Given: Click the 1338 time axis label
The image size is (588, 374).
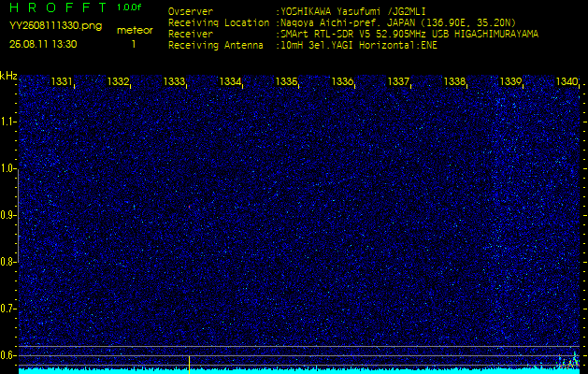Looking at the screenshot, I should pyautogui.click(x=454, y=81).
